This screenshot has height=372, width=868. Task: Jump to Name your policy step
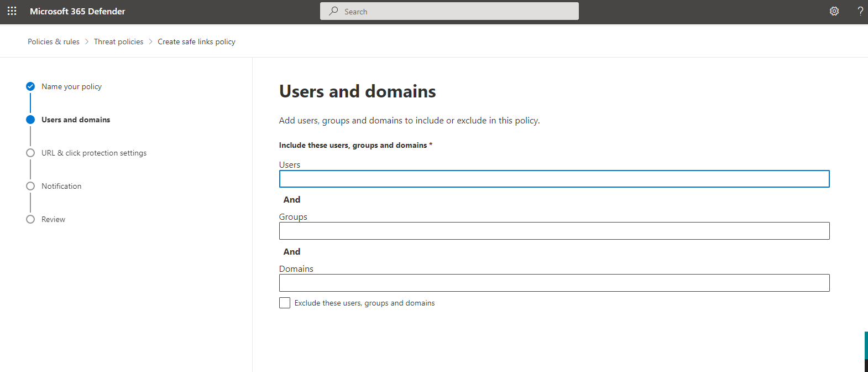71,86
